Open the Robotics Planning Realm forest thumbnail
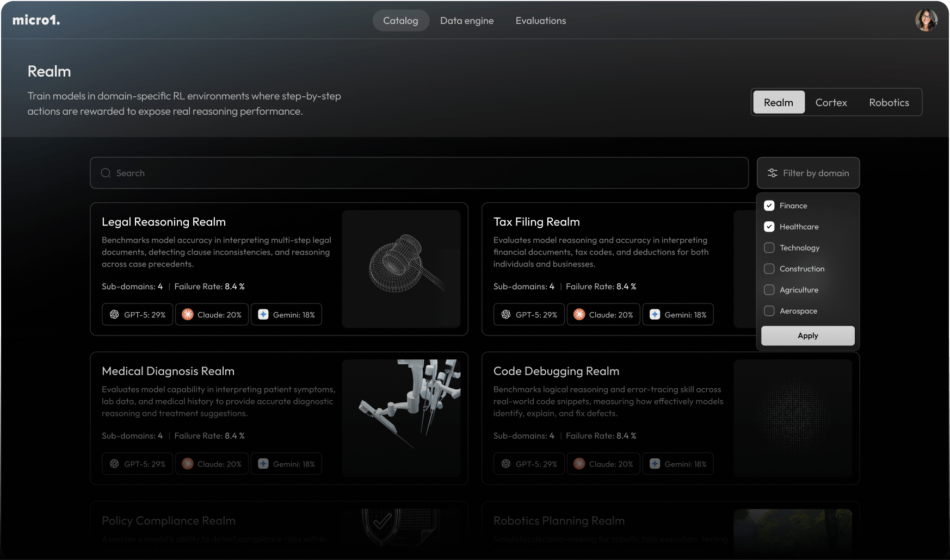 coord(793,532)
